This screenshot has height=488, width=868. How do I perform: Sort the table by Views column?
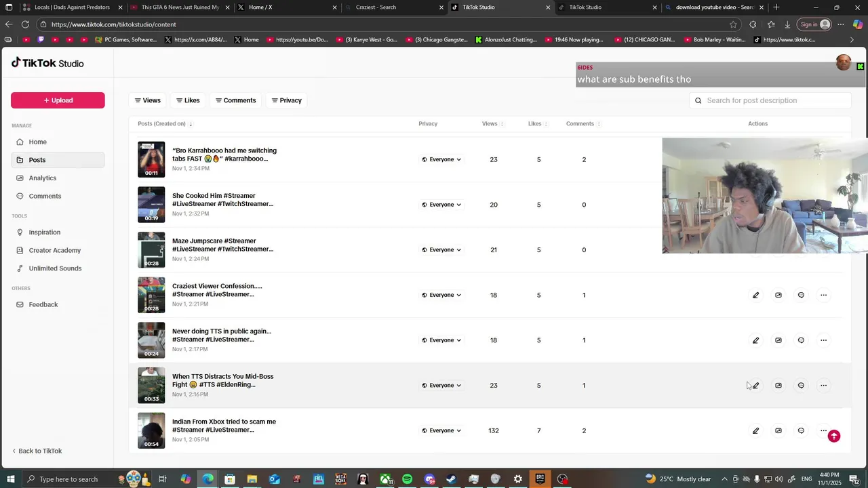tap(492, 124)
